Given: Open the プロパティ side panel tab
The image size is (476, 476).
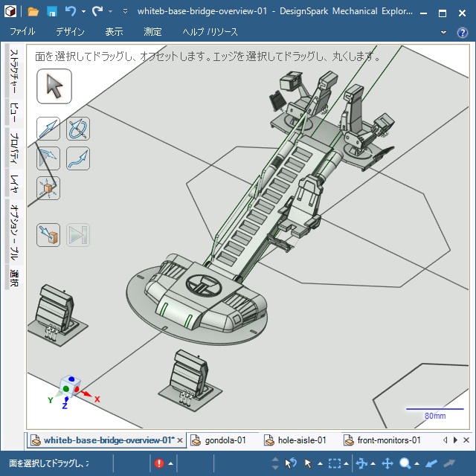Looking at the screenshot, I should (x=13, y=148).
